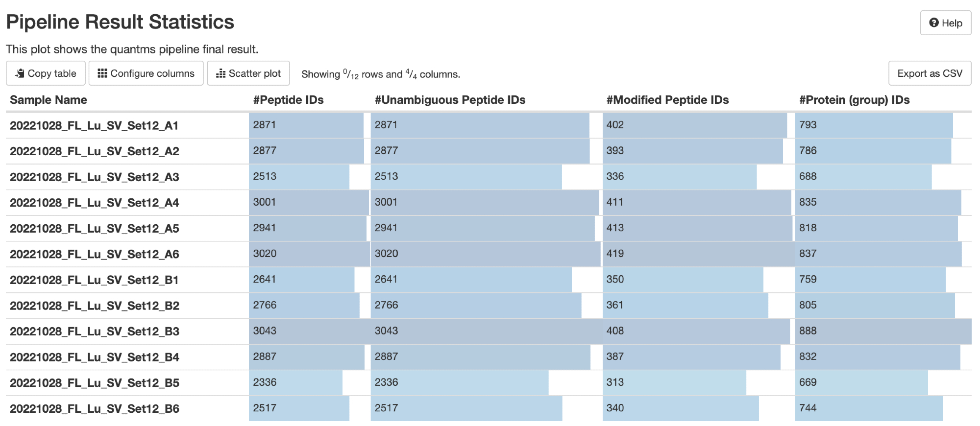Screen dimensions: 980x426
Task: Sort by #Unambiguous Peptide IDs header
Action: (x=450, y=100)
